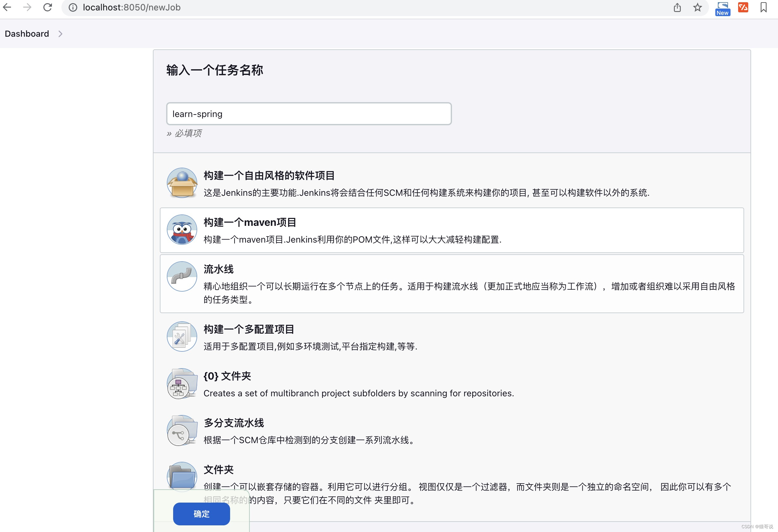Click the Dashboard breadcrumb link
The image size is (778, 532).
pyautogui.click(x=27, y=34)
